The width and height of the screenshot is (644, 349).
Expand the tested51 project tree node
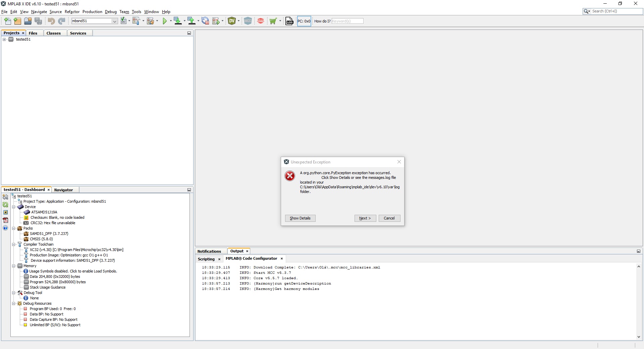click(4, 40)
